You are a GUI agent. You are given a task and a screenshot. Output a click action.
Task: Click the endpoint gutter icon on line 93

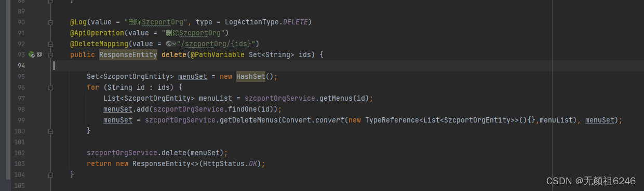[x=32, y=54]
